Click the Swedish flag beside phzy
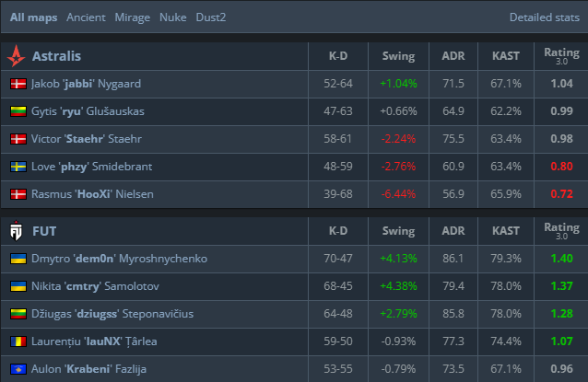The height and width of the screenshot is (382, 588). 18,167
